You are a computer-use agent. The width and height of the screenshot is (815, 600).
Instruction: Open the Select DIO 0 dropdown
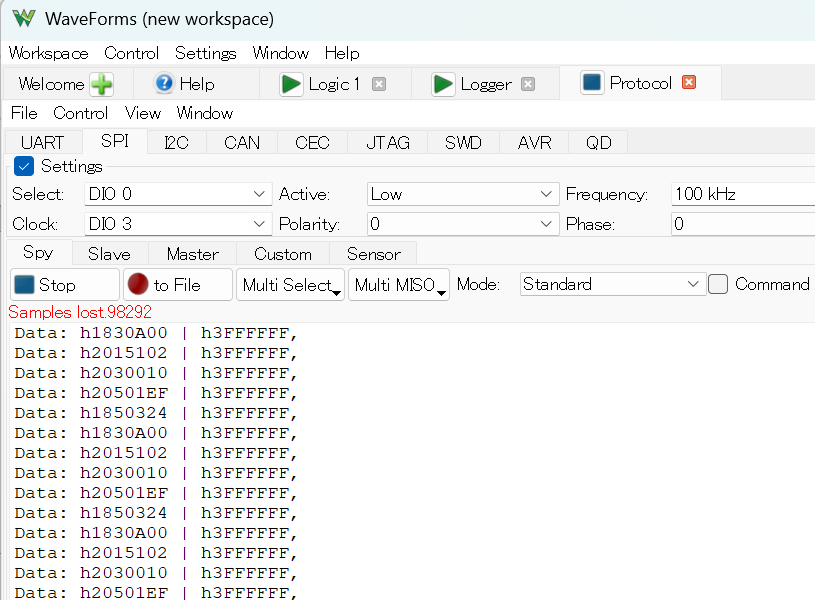[178, 194]
